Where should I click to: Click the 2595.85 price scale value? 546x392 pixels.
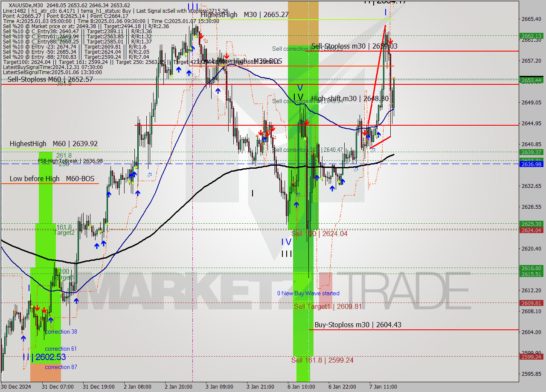tap(531, 374)
